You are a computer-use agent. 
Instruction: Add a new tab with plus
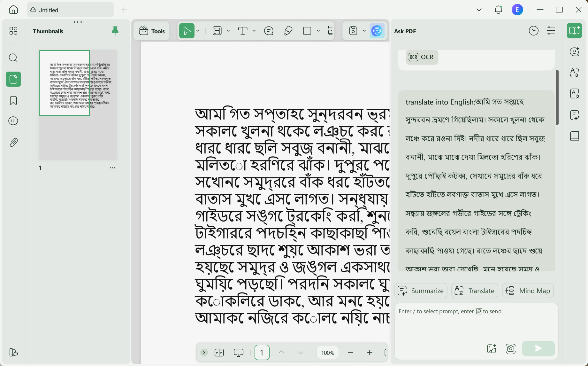(x=124, y=10)
